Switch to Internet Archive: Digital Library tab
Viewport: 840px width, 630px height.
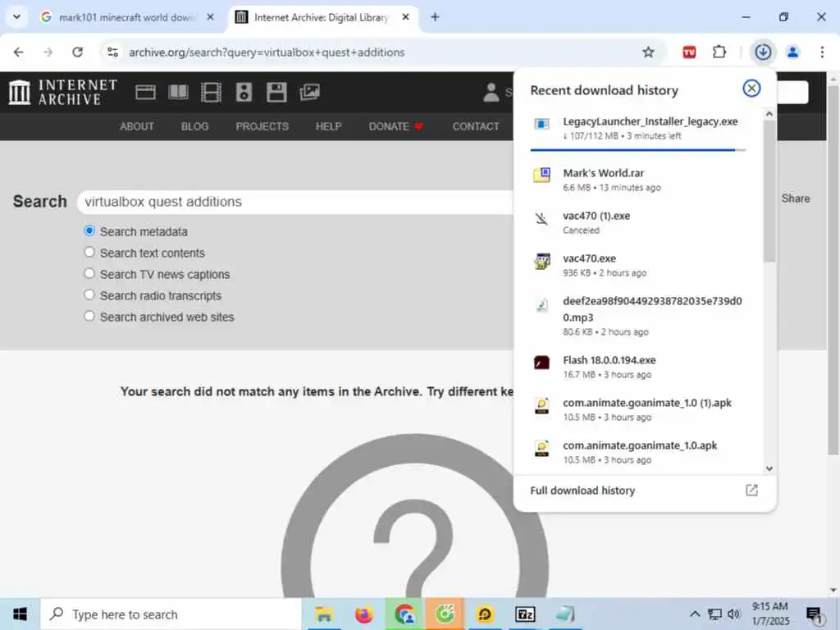pyautogui.click(x=323, y=17)
